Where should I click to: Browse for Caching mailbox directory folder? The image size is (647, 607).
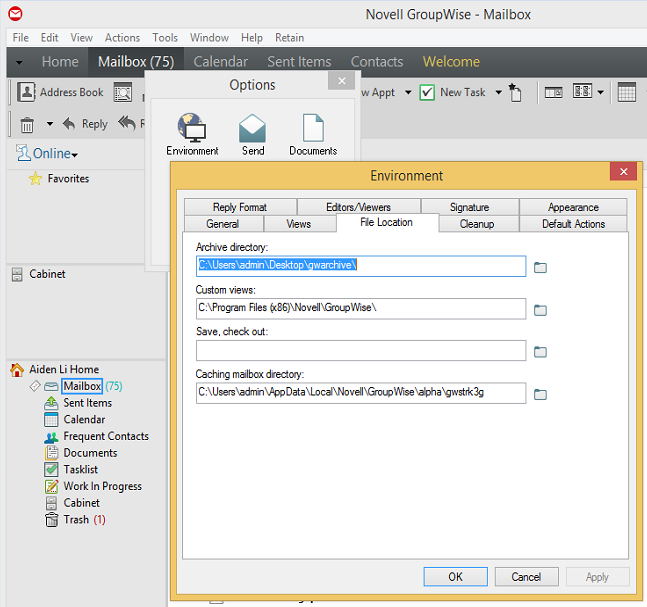541,394
